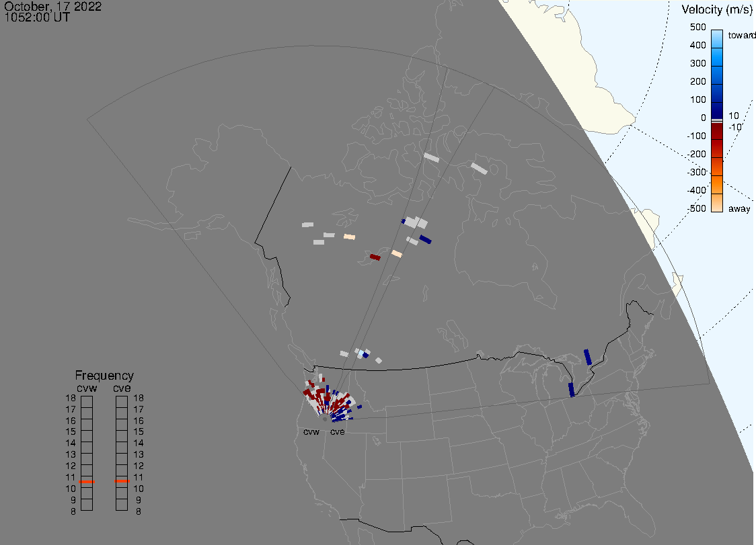Click the "Velocity (m/s)" legend title
Screen dimensions: 756x545
pyautogui.click(x=716, y=9)
